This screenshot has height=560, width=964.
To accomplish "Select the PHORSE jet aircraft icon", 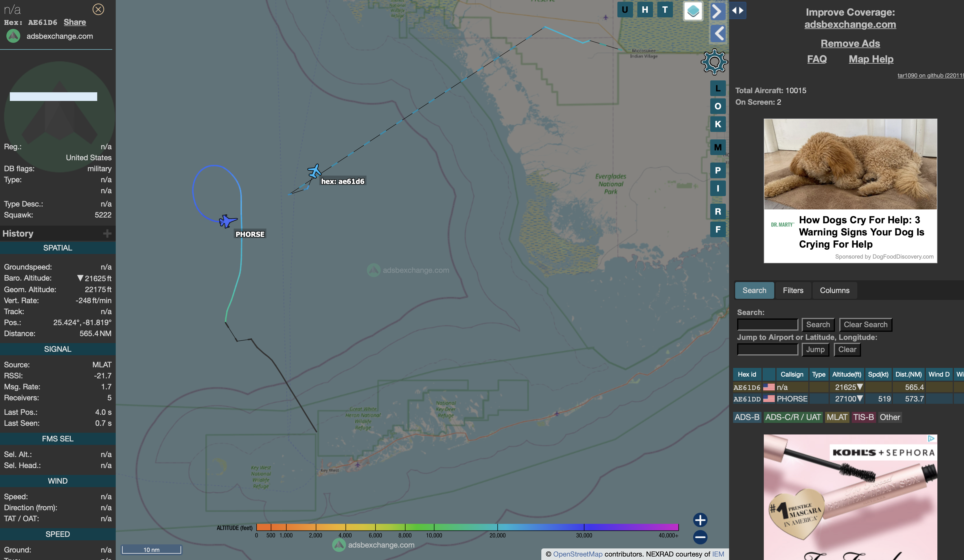I will (228, 221).
